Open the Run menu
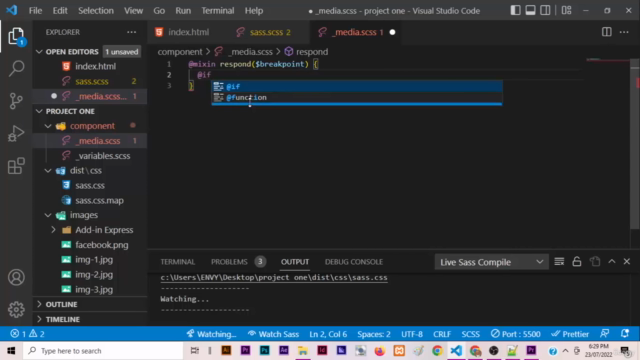This screenshot has width=640, height=360. pyautogui.click(x=183, y=11)
